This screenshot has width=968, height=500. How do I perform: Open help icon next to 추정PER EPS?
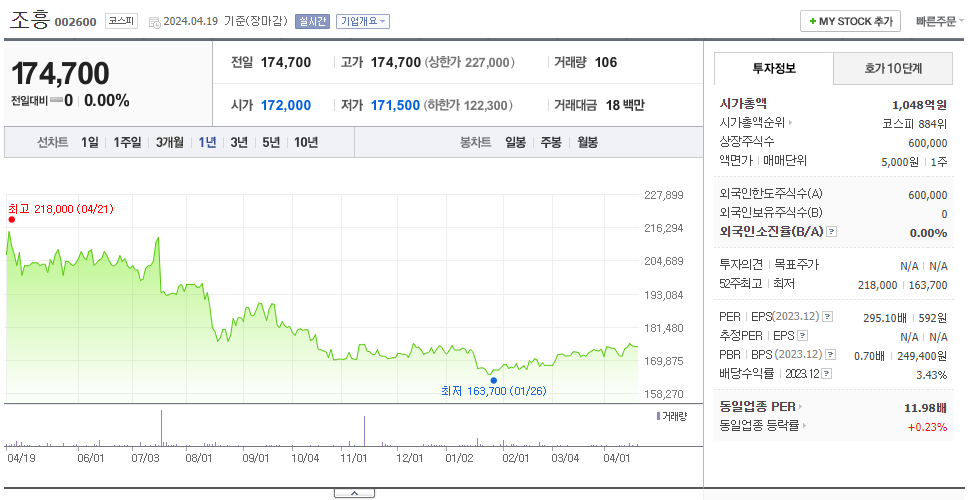[802, 336]
